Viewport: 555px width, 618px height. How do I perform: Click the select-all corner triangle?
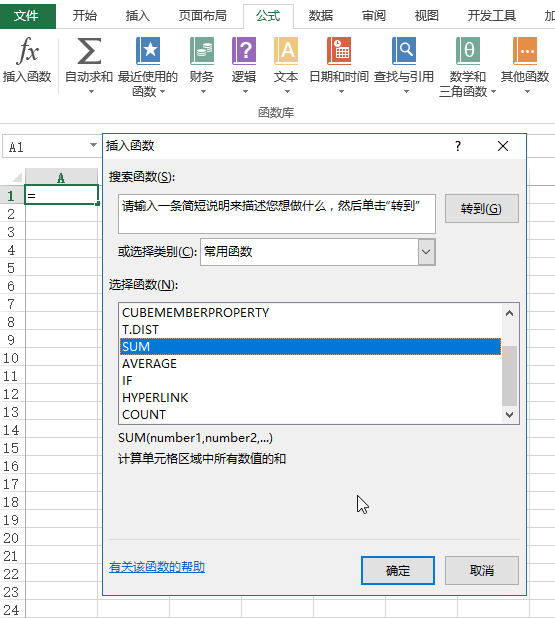click(16, 177)
